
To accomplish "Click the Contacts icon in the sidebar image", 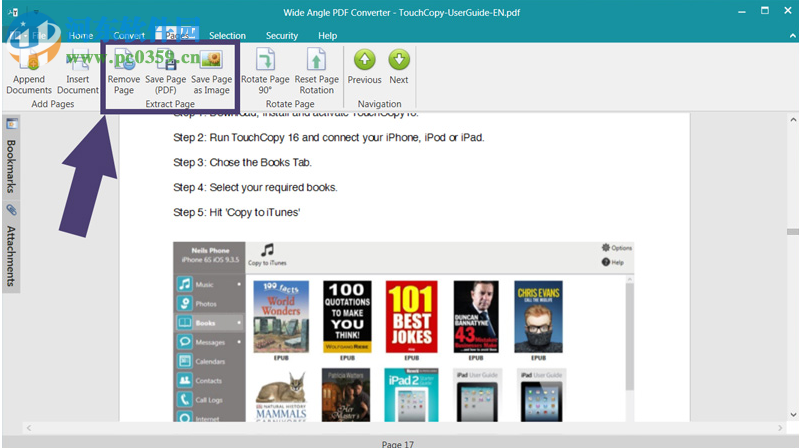I will click(184, 380).
